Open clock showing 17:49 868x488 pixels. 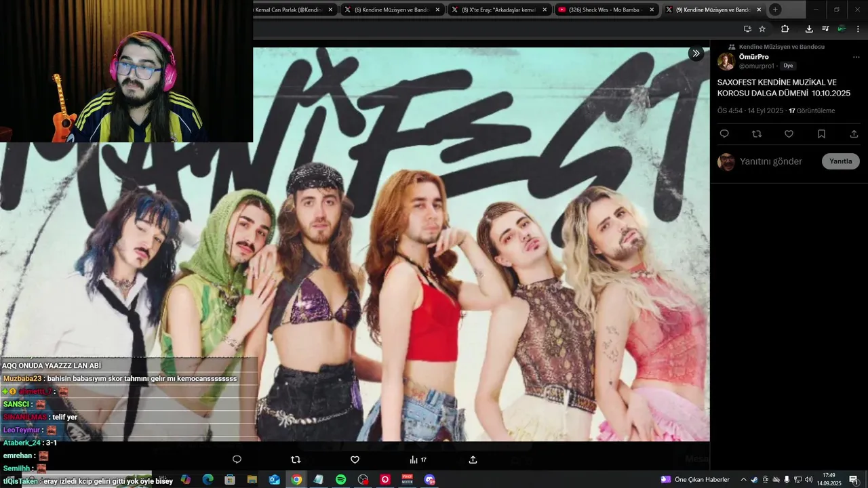[x=829, y=479]
